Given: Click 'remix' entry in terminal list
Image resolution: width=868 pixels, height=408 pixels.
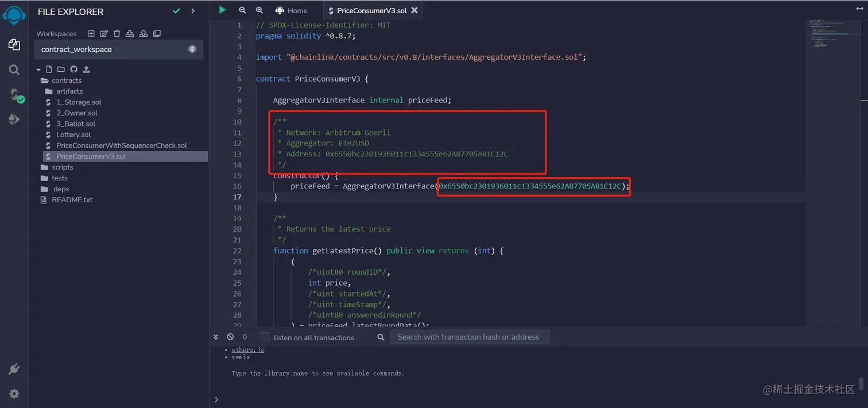Looking at the screenshot, I should [241, 357].
